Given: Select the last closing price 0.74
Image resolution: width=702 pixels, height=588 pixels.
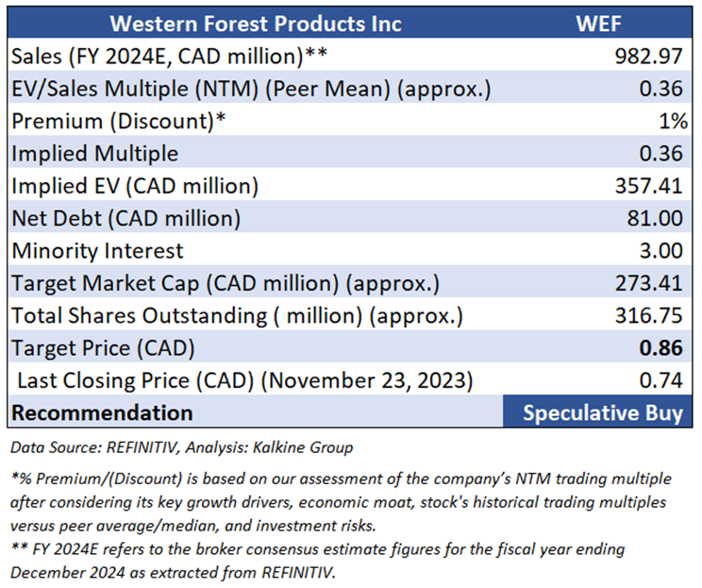Looking at the screenshot, I should [x=661, y=380].
